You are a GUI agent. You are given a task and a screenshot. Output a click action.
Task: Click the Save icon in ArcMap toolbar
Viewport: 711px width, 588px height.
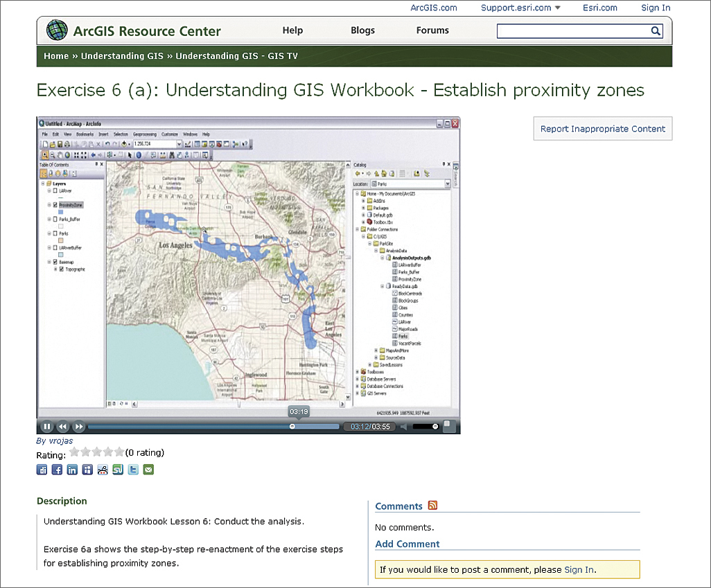point(60,144)
